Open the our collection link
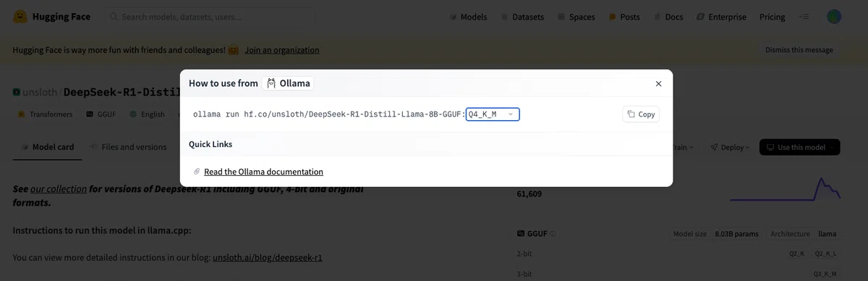This screenshot has width=868, height=281. coord(58,189)
